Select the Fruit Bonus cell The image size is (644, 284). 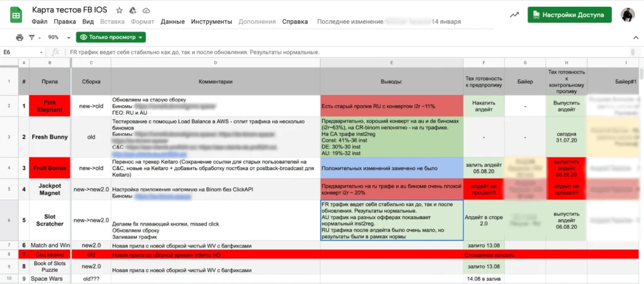pyautogui.click(x=50, y=168)
